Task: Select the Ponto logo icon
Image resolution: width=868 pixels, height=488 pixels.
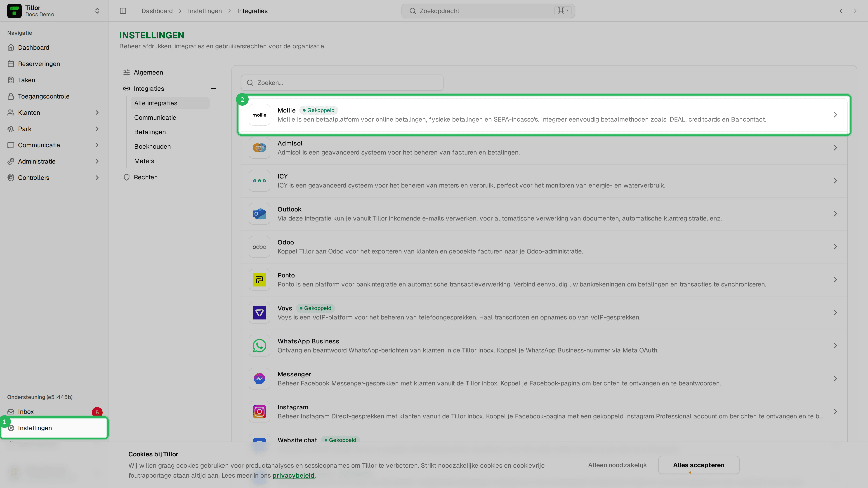Action: pos(259,280)
